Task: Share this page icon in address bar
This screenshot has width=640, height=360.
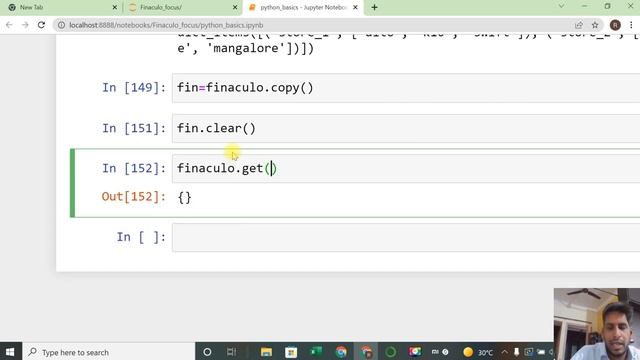Action: pos(579,25)
